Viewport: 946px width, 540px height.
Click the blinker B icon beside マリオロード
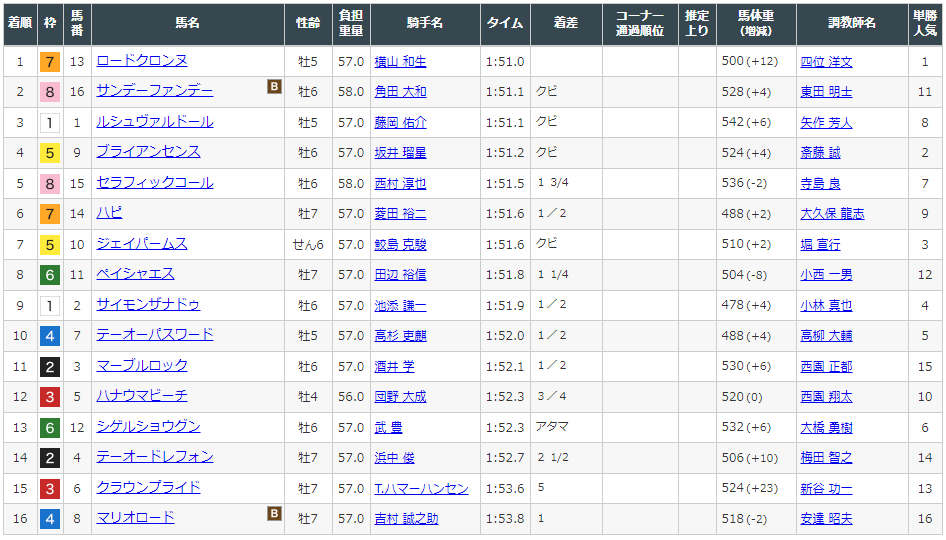[274, 514]
